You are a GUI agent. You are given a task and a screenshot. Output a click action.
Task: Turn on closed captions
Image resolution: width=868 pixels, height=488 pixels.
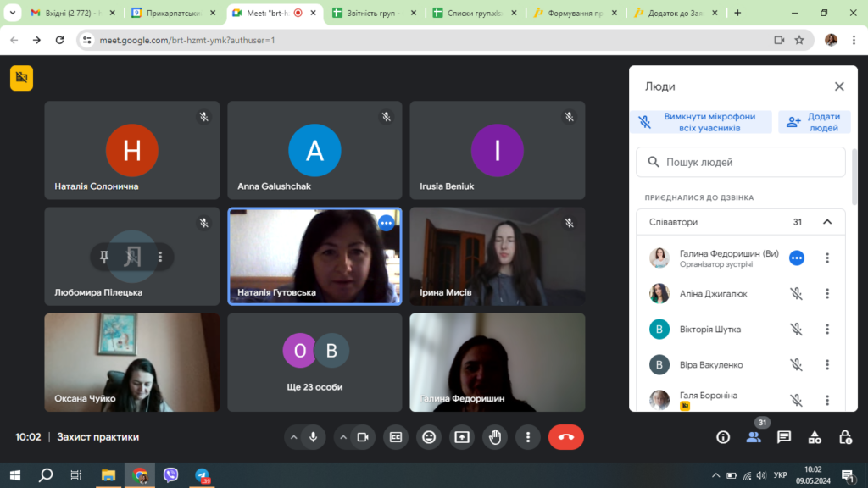click(x=396, y=437)
